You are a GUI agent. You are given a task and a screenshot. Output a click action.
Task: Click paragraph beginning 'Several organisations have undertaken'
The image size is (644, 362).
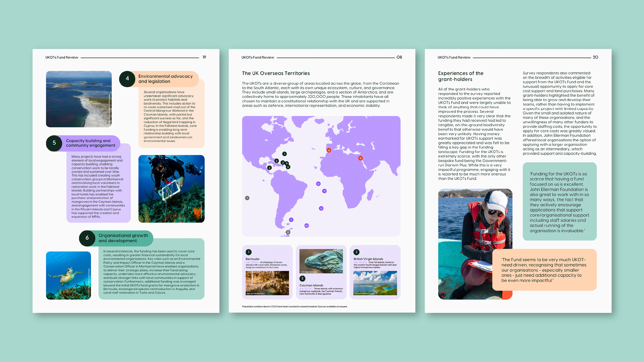170,116
